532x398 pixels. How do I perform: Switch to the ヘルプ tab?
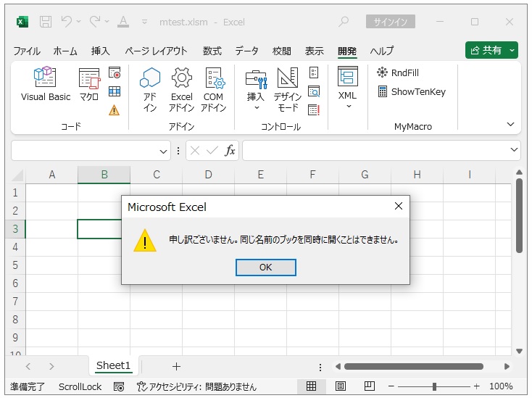click(x=382, y=51)
